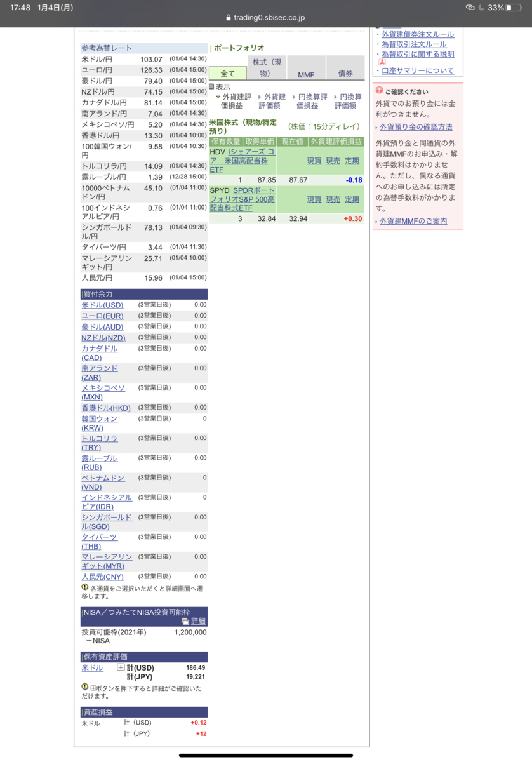The width and height of the screenshot is (532, 762).
Task: Click the NISA amount 1,200,000
Action: click(x=190, y=632)
